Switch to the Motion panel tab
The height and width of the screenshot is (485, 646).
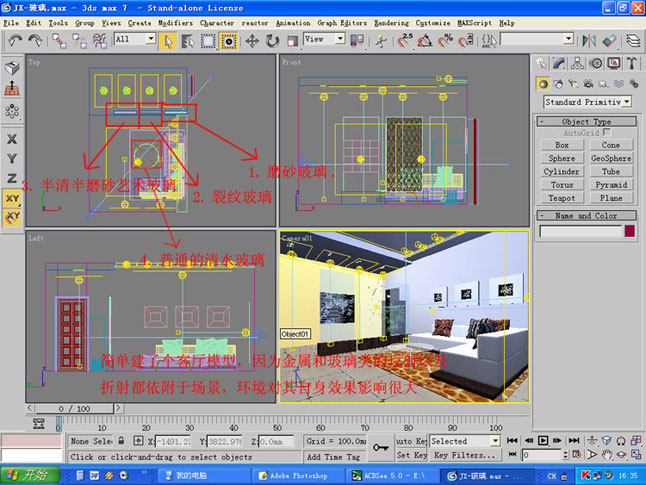tap(596, 63)
